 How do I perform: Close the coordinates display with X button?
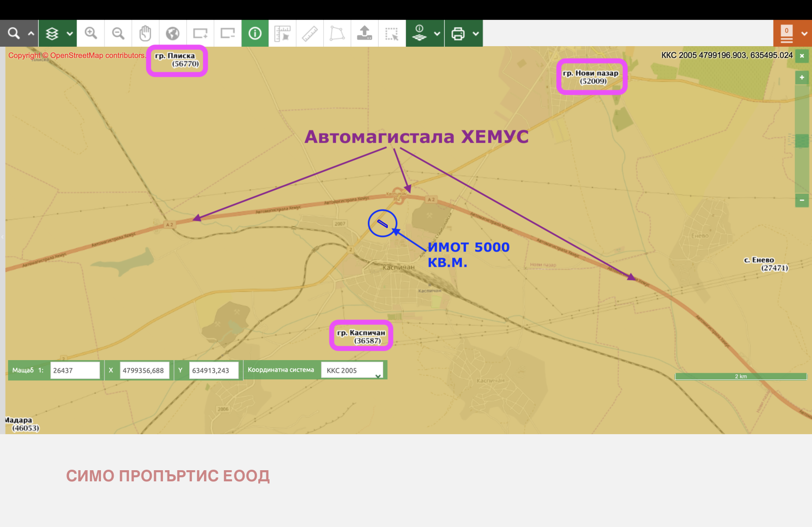(x=802, y=56)
